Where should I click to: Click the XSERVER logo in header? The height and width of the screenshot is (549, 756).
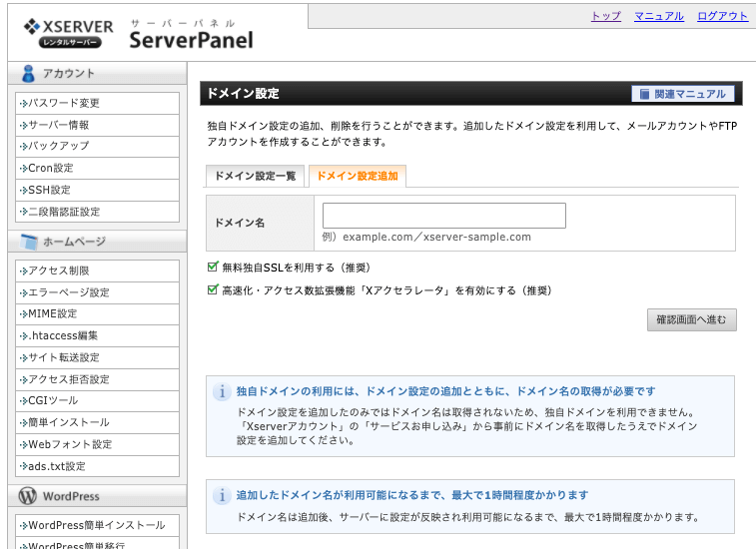[x=66, y=33]
